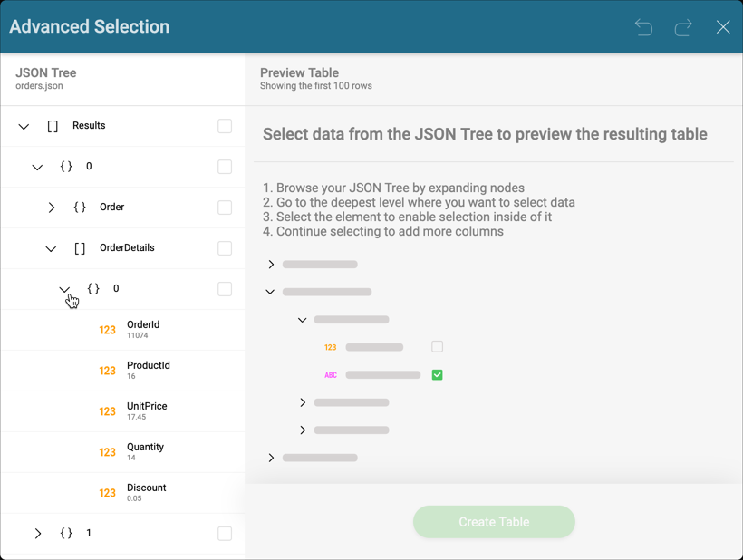Select the ProductId row label

[x=149, y=365]
